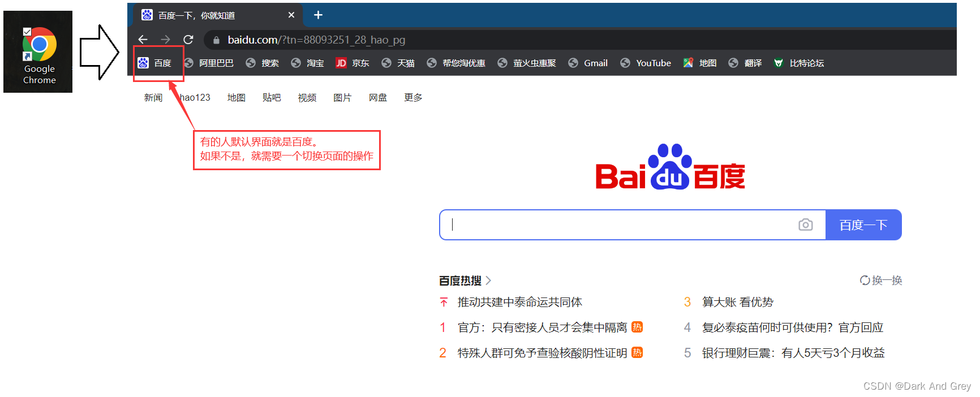This screenshot has width=980, height=397.
Task: Open the 地图 maps bookmark
Action: [700, 63]
